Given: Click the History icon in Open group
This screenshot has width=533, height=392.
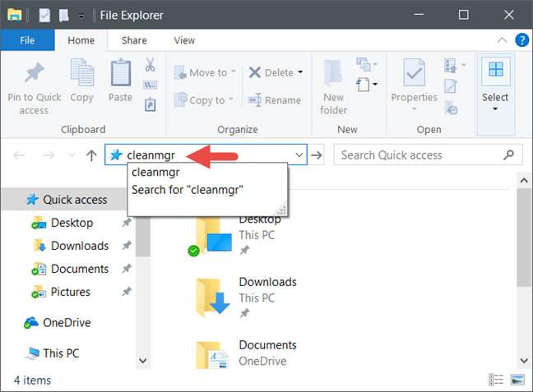Looking at the screenshot, I should (451, 108).
